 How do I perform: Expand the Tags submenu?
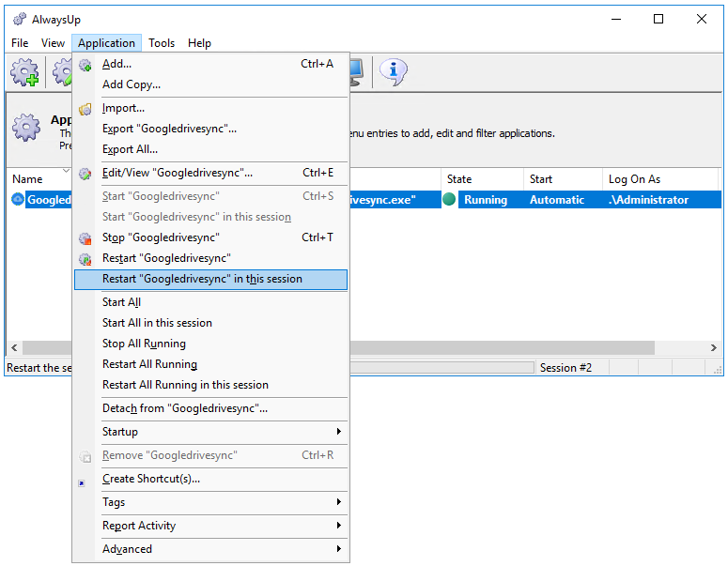pyautogui.click(x=210, y=502)
